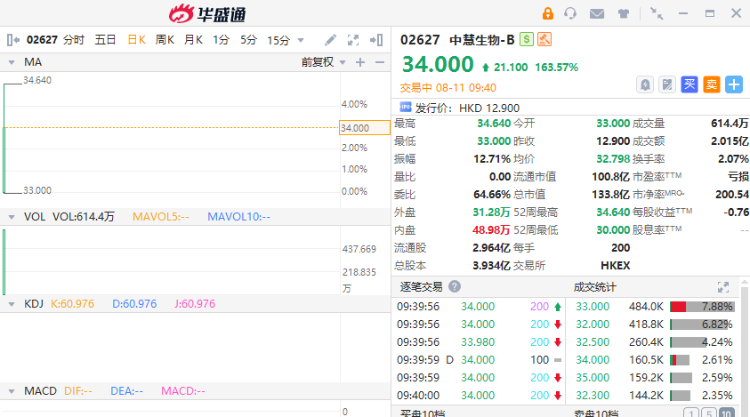Zoom out chart with minus

pyautogui.click(x=380, y=62)
